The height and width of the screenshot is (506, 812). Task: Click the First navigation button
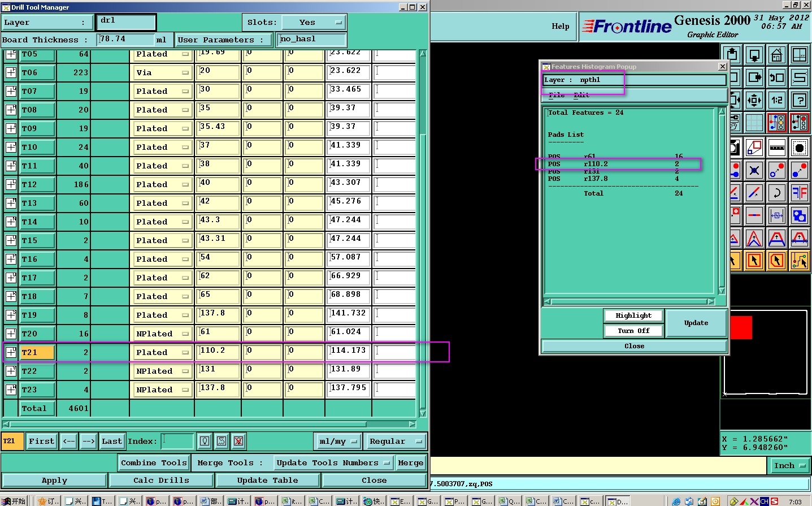pyautogui.click(x=42, y=441)
